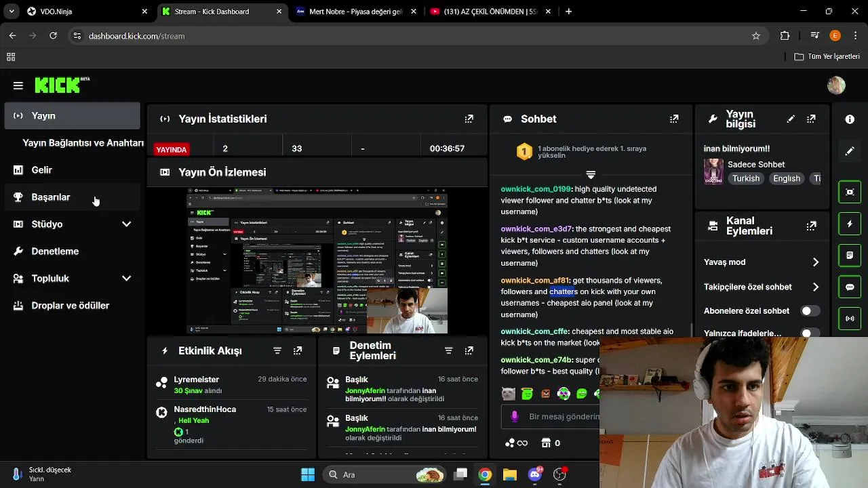Click the pencil icon in right rail
Viewport: 868px width, 488px height.
850,151
